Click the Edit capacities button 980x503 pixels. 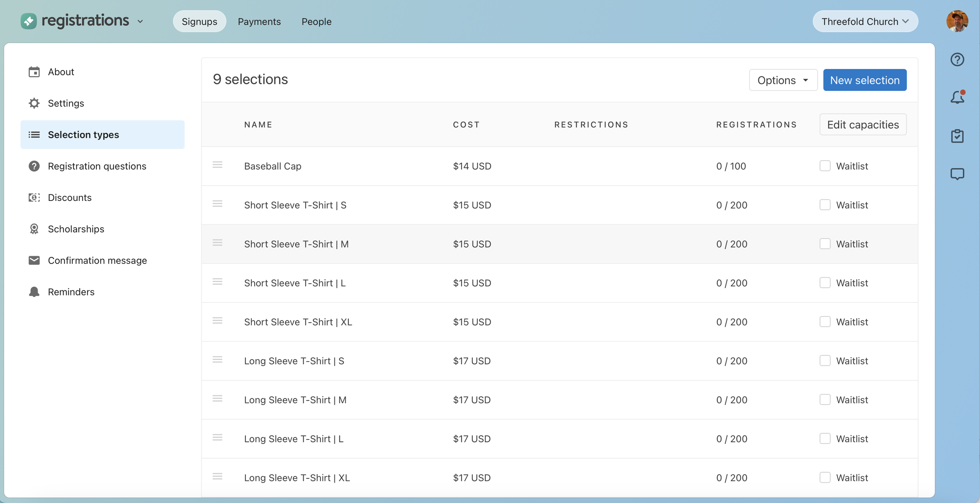point(862,125)
